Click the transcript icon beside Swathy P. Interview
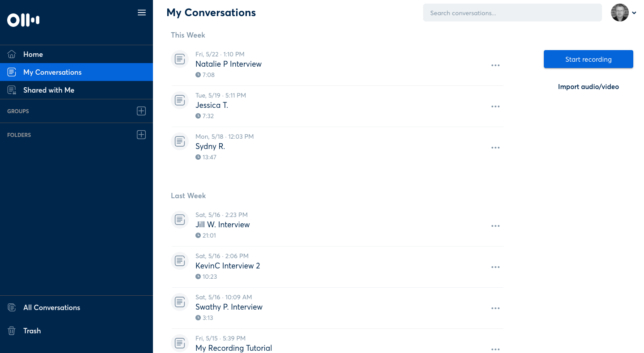This screenshot has height=353, width=644. point(180,302)
